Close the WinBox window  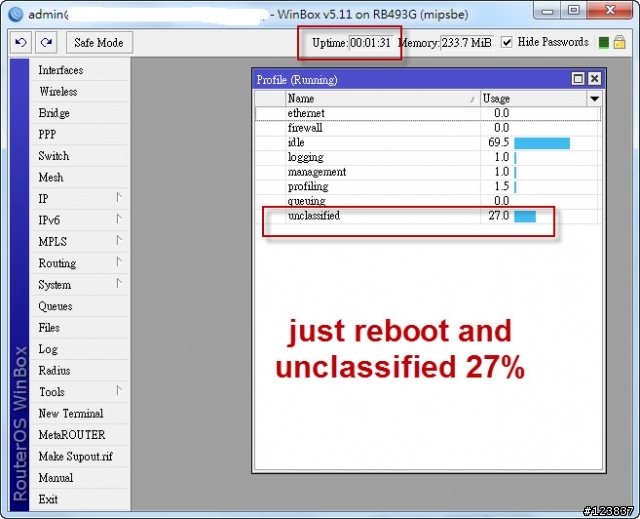[x=610, y=10]
